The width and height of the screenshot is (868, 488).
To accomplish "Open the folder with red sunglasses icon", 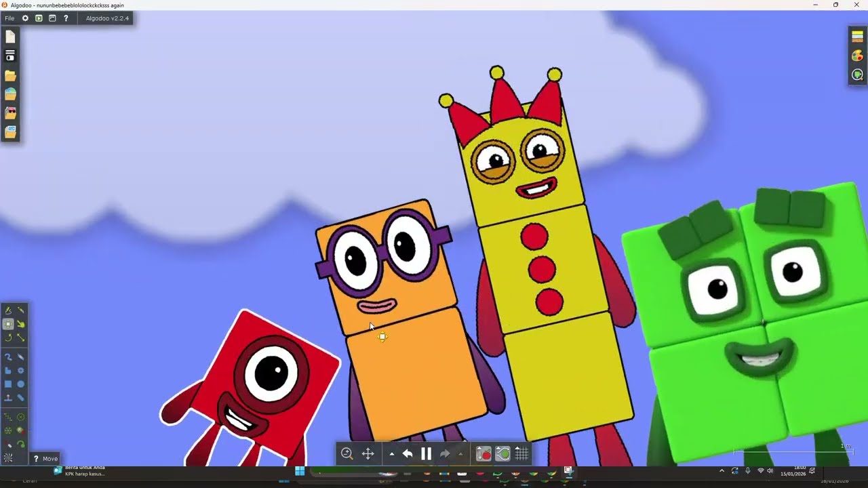I will [10, 113].
